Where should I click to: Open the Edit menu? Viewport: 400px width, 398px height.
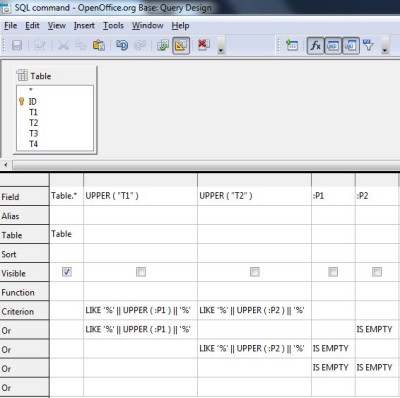click(32, 26)
